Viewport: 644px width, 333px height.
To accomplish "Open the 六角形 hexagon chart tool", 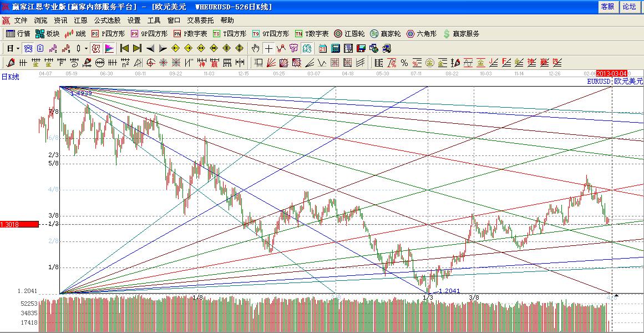I will (x=423, y=34).
